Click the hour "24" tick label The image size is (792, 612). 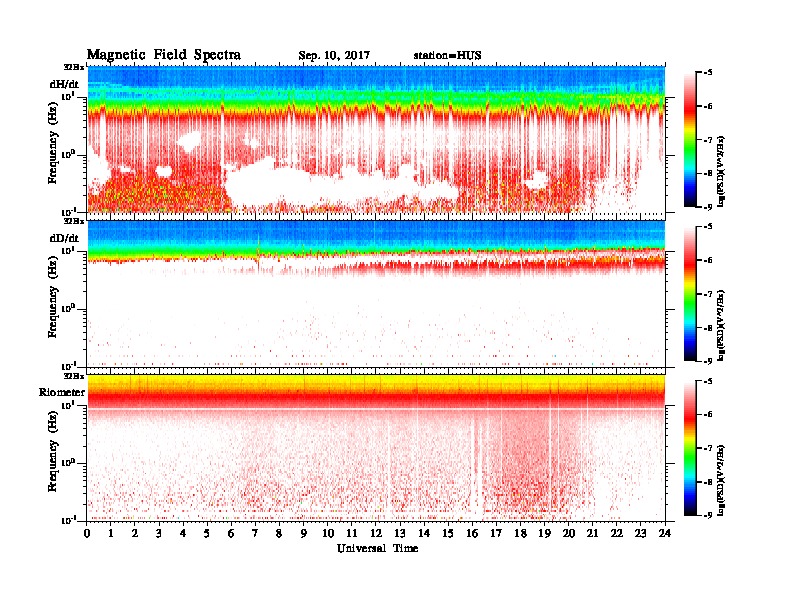(x=665, y=533)
